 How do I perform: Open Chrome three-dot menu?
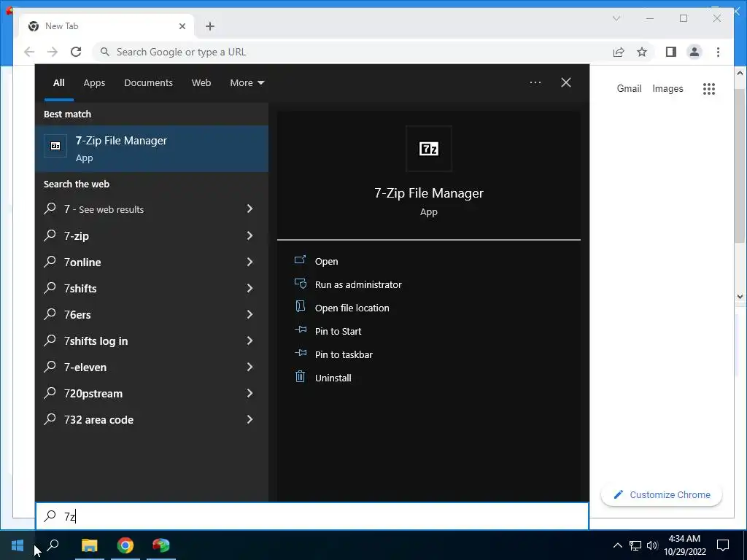[x=718, y=52]
